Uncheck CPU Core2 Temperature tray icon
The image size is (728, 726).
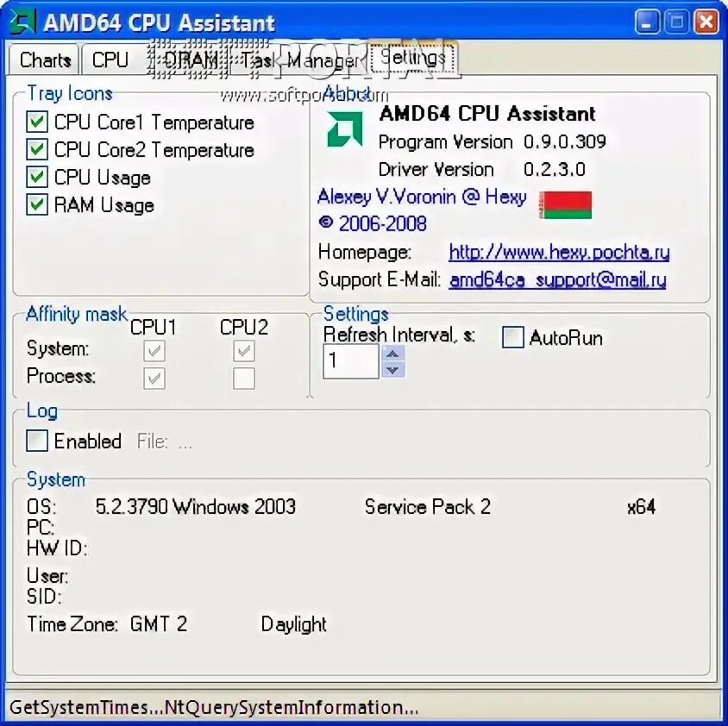37,149
